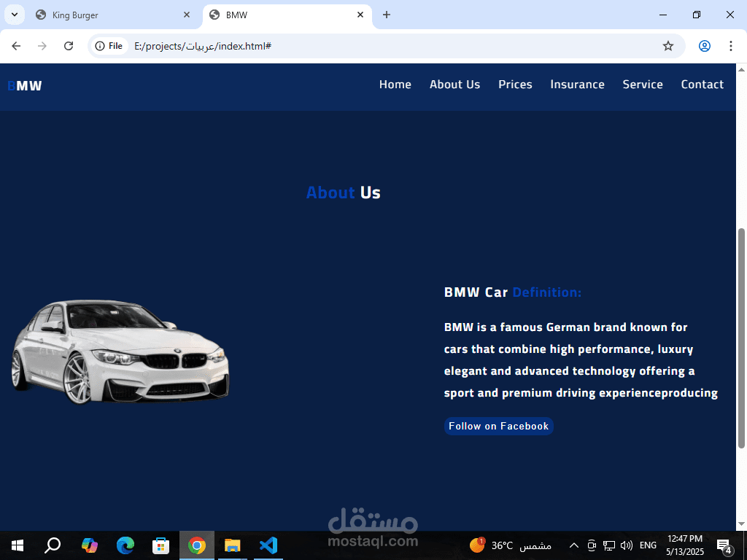Minimize the Chrome window
Image resolution: width=747 pixels, height=560 pixels.
(662, 15)
